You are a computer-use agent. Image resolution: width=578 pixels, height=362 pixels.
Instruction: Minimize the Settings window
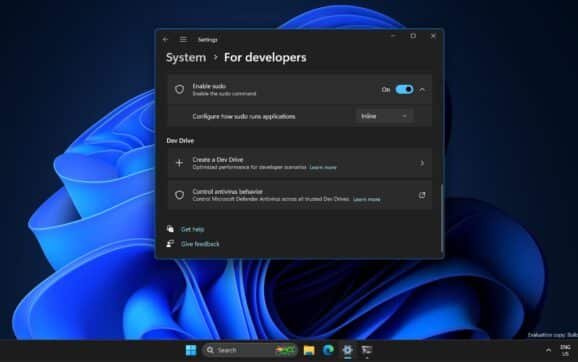393,36
